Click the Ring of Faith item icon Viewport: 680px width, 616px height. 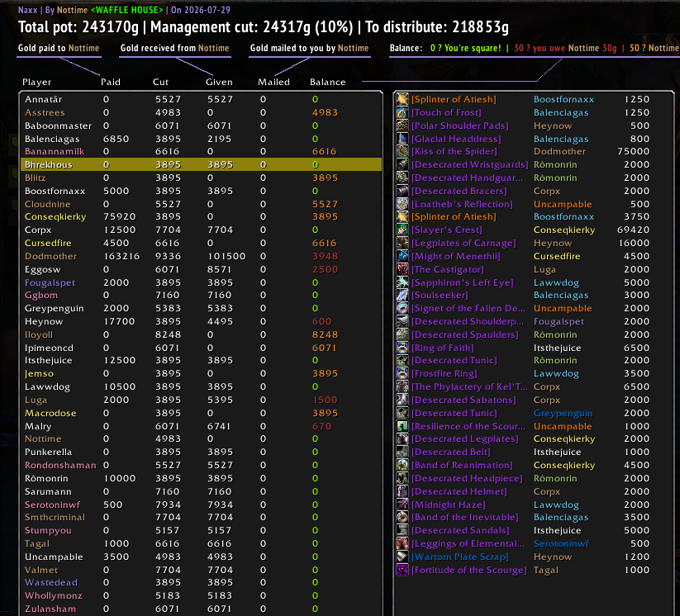click(402, 348)
